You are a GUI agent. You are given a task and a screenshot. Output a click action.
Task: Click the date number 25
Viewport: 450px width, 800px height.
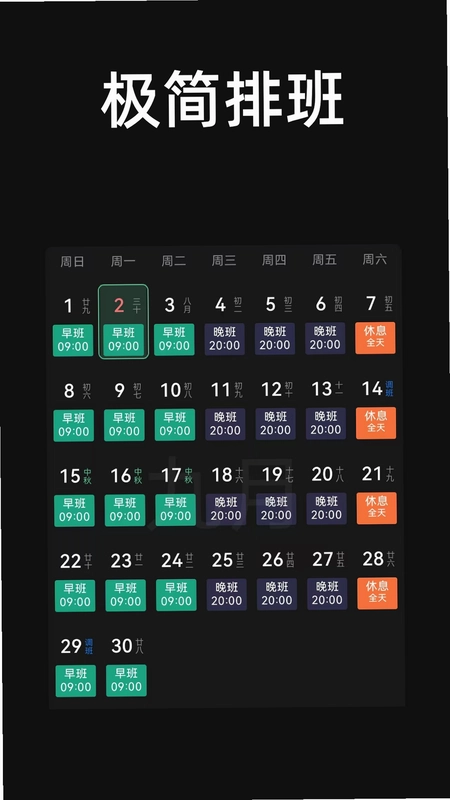(222, 560)
